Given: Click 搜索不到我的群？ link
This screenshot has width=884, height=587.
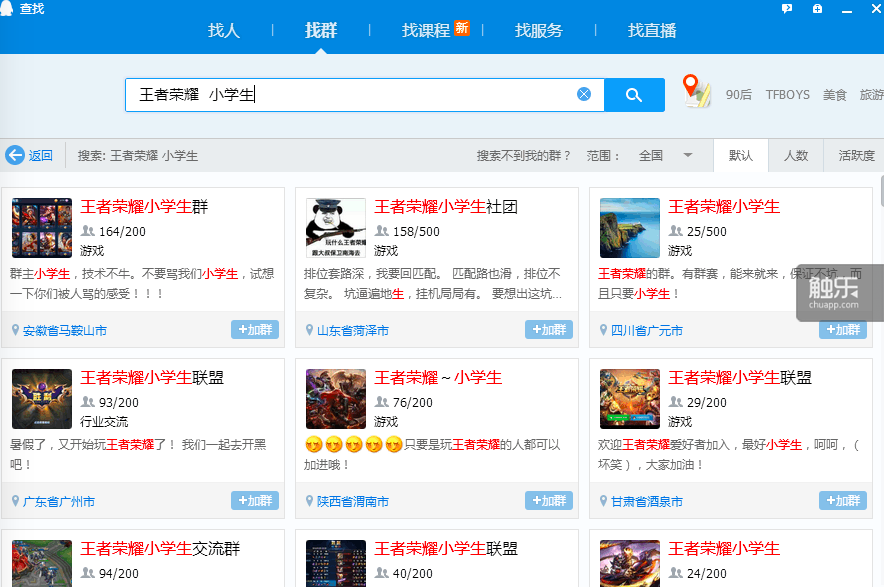Looking at the screenshot, I should pyautogui.click(x=524, y=156).
